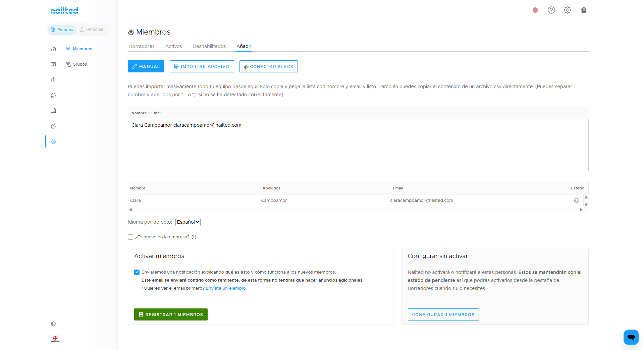Open the pie chart reports sidebar icon
This screenshot has height=350, width=644.
[53, 64]
